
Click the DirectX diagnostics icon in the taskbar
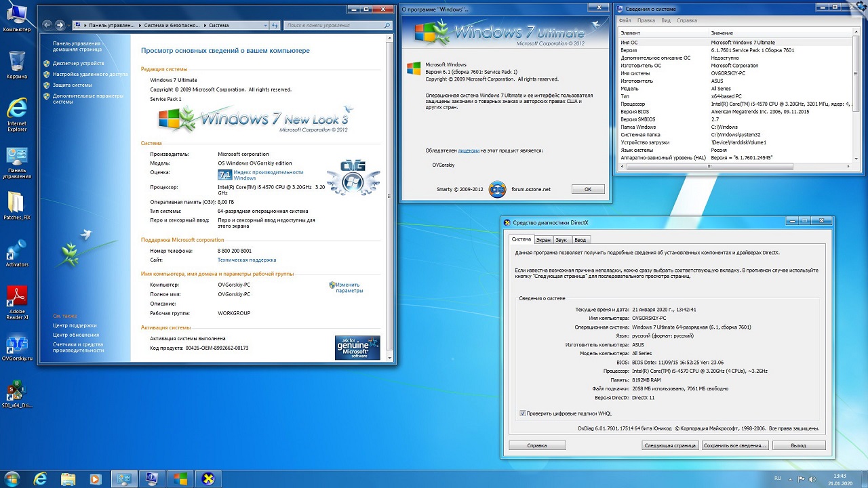(209, 479)
